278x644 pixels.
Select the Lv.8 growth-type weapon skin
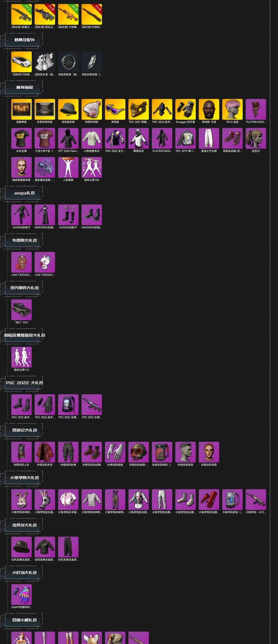(45, 14)
